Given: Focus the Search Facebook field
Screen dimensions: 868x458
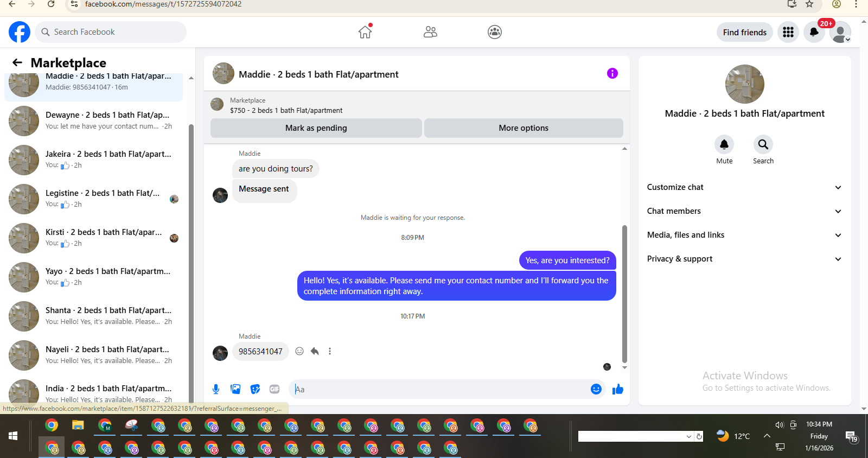Looking at the screenshot, I should tap(111, 32).
